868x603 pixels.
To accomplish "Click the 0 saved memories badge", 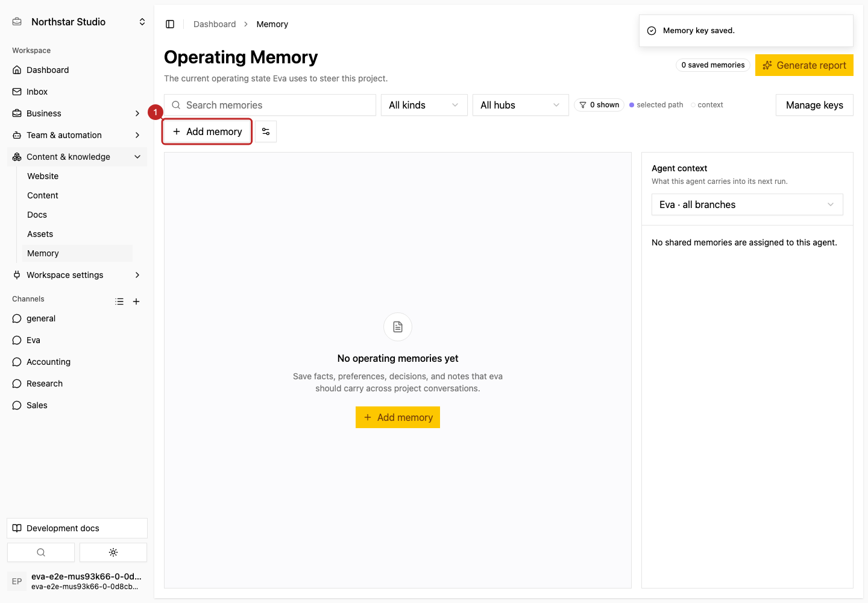I will tap(713, 65).
